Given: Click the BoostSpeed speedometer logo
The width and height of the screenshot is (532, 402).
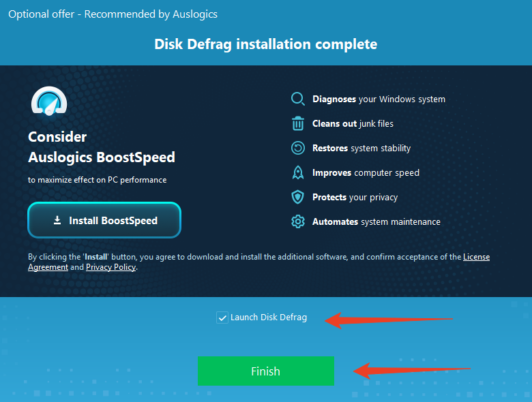Looking at the screenshot, I should click(49, 101).
